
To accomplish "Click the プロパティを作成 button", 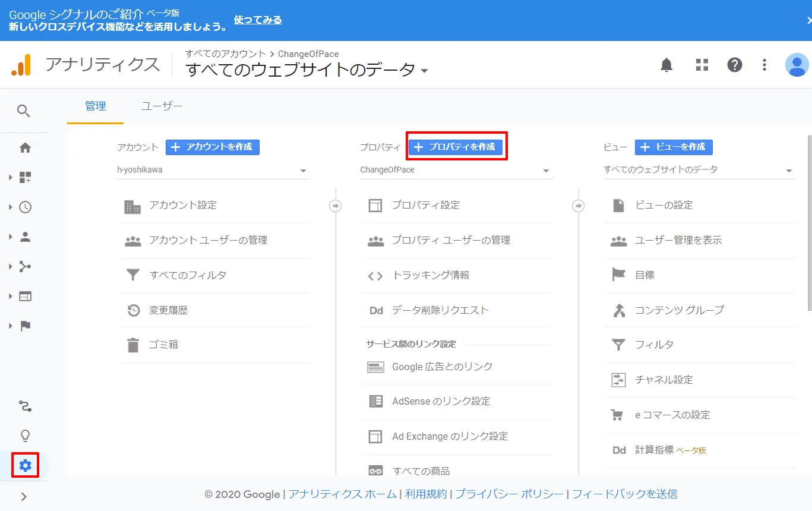I will point(456,146).
